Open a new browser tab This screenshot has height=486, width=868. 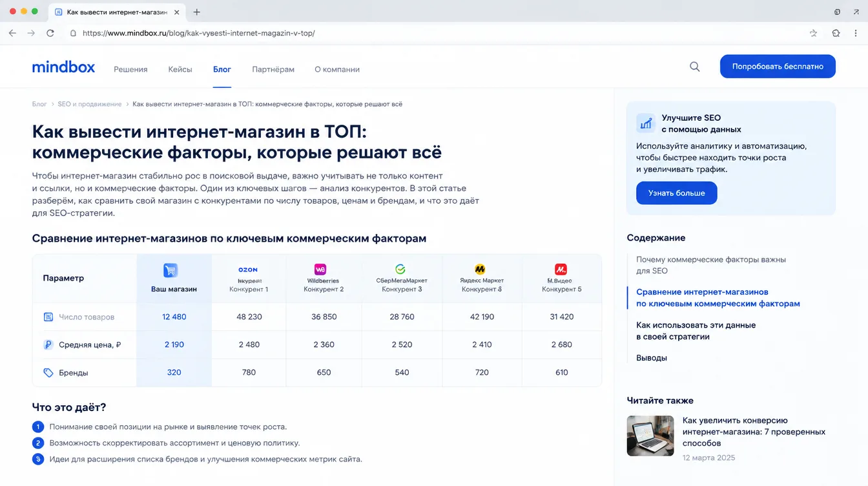pos(197,12)
